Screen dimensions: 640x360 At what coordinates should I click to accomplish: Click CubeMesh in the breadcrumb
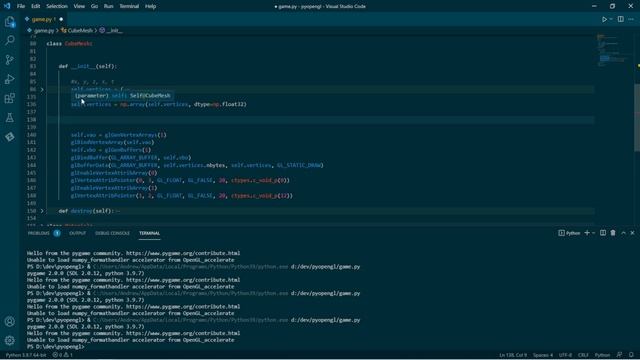coord(80,31)
